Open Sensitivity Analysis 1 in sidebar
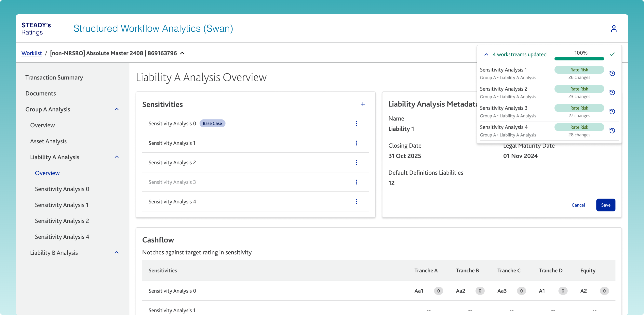 point(61,205)
